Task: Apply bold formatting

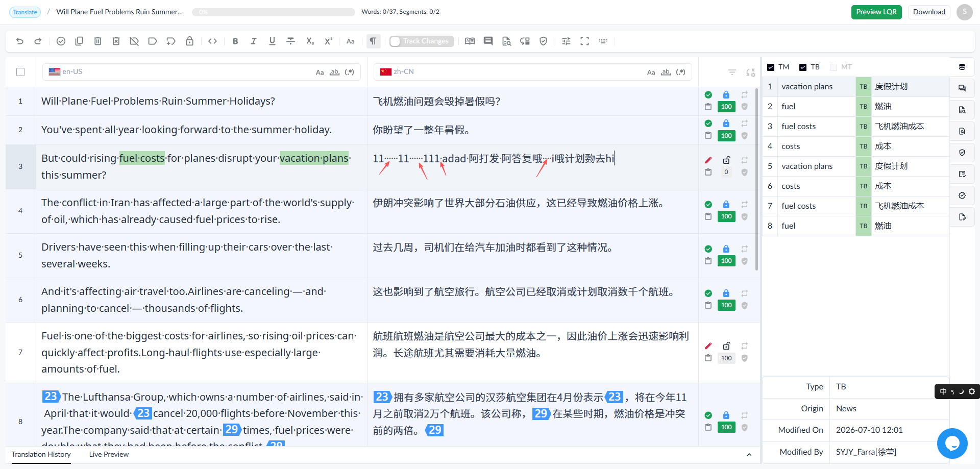Action: coord(235,41)
